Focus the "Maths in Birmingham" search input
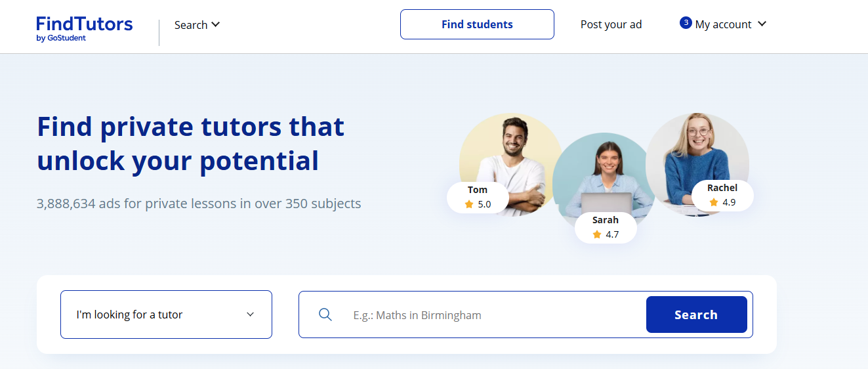The image size is (868, 369). click(492, 315)
